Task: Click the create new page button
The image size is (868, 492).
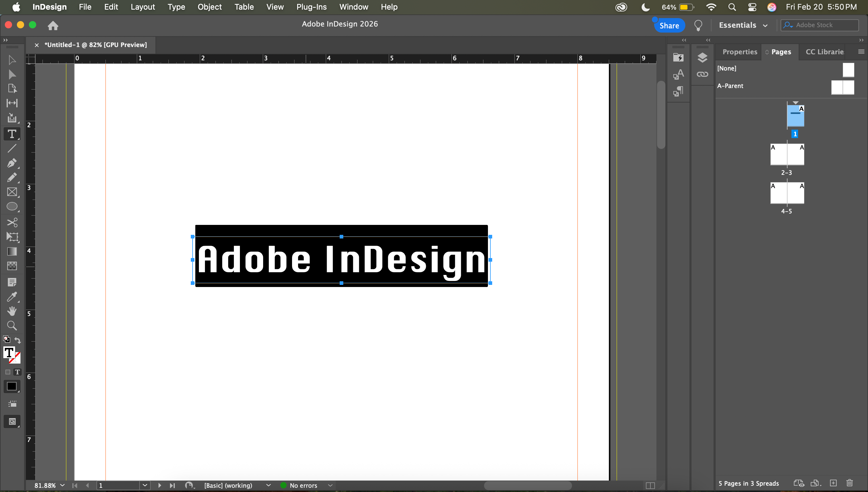Action: [833, 483]
